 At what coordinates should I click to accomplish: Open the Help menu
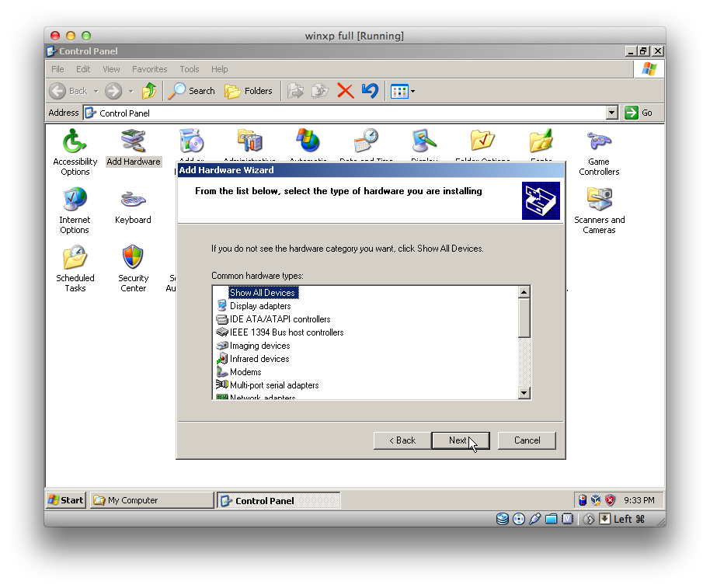[x=219, y=69]
